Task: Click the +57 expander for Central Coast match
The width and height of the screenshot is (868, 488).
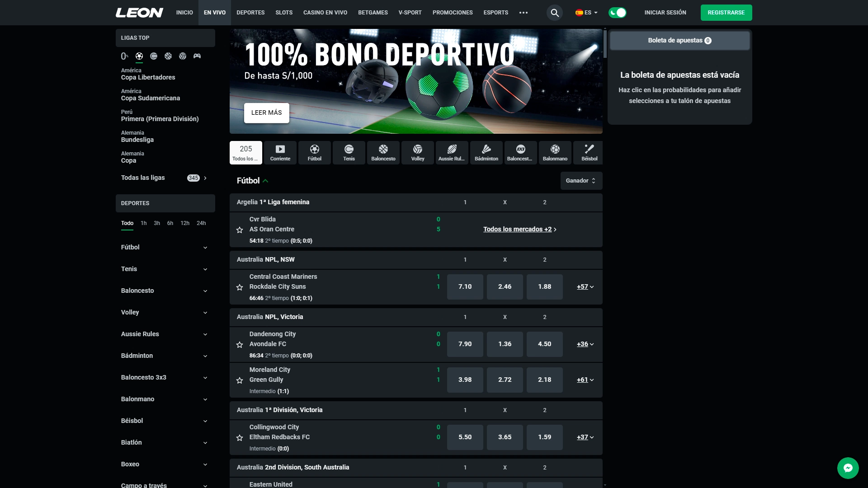Action: (584, 286)
